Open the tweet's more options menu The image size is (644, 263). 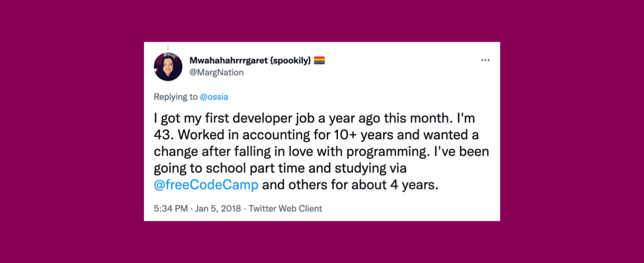485,60
